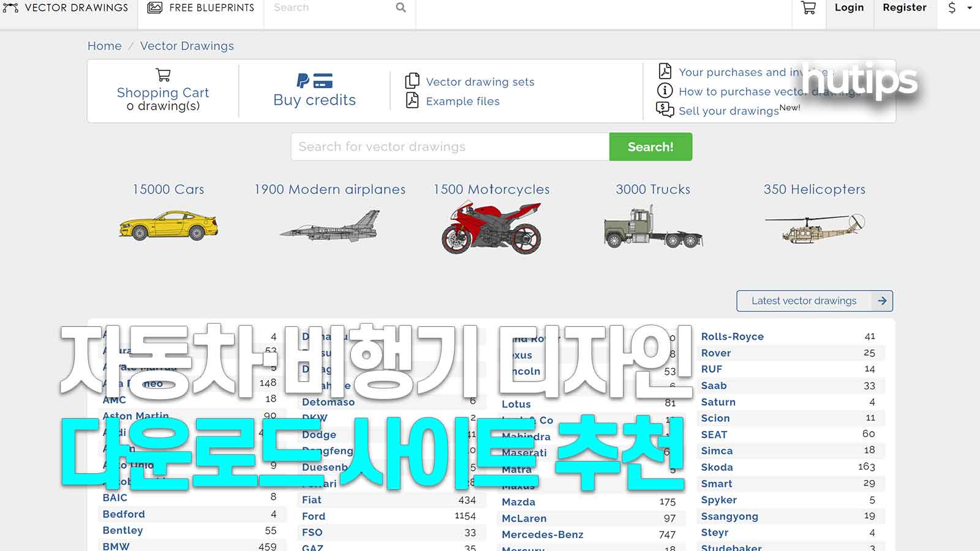Open Shopping Cart 0 drawing(s) link
The image size is (980, 551).
click(163, 99)
